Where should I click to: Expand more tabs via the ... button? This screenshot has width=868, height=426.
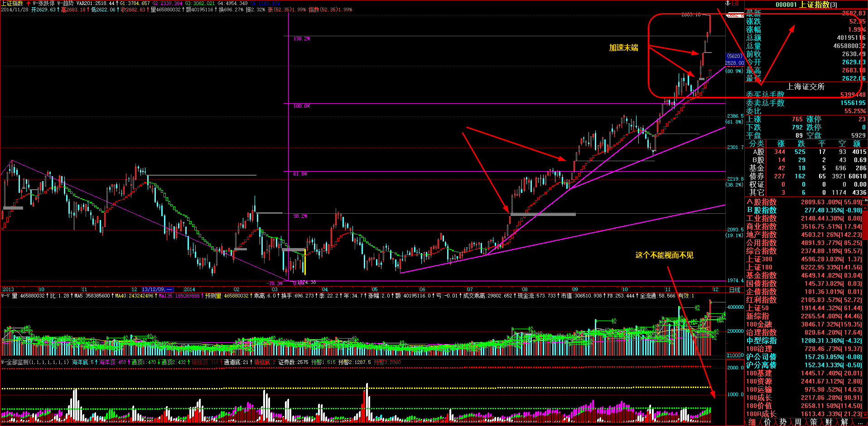point(860,422)
